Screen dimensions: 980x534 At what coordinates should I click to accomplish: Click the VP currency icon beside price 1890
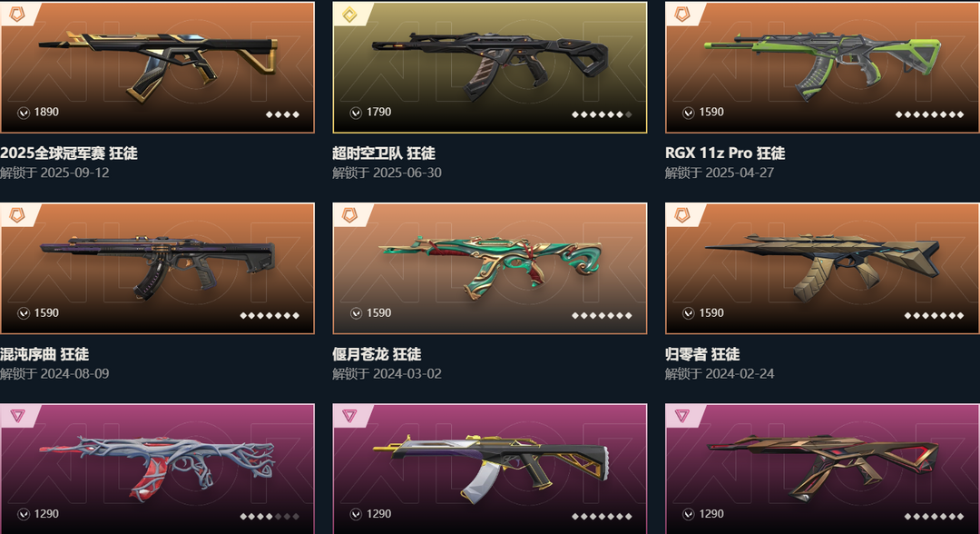pyautogui.click(x=24, y=113)
